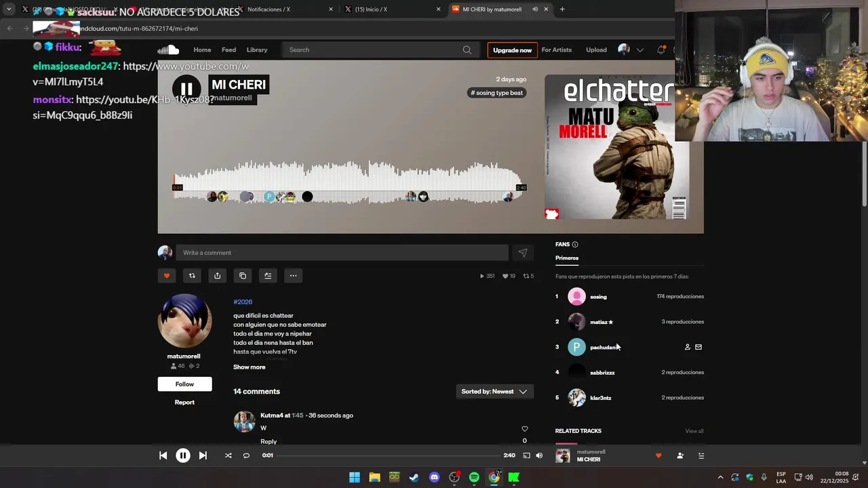Reply to Kutma4's comment
The image size is (868, 488).
(269, 442)
